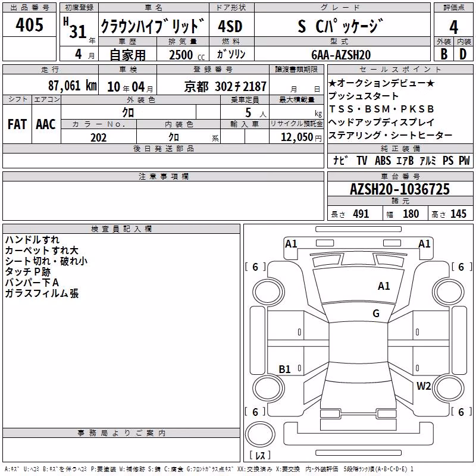Click sales point "TSS・BSM・PKSB"
Image resolution: width=476 pixels, height=476 pixels.
click(x=381, y=109)
